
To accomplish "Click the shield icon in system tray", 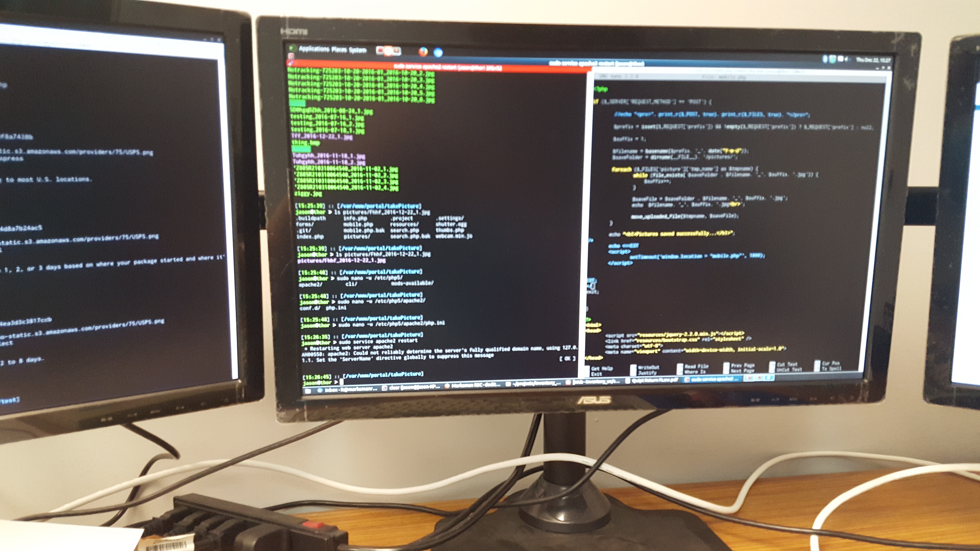I will coord(832,59).
